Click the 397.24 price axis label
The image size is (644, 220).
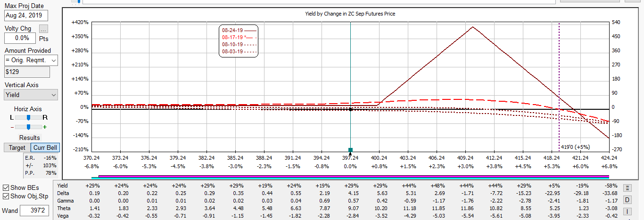coord(350,158)
